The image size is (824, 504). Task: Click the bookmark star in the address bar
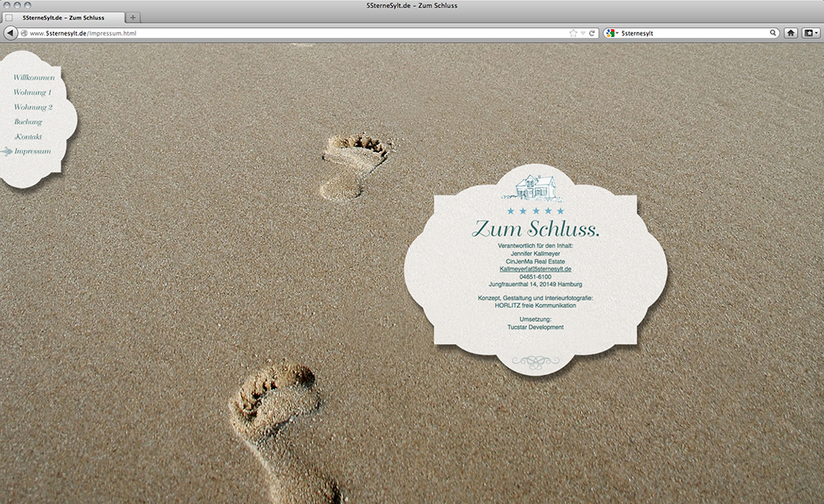(574, 33)
